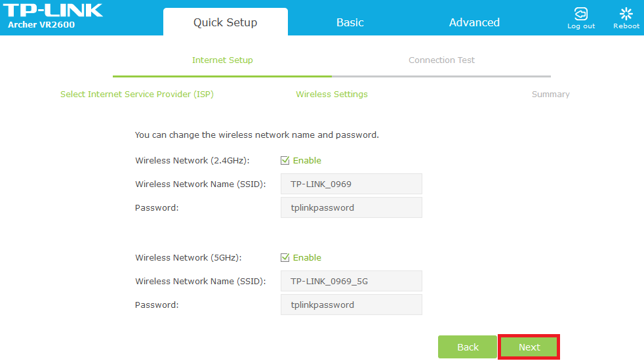644x361 pixels.
Task: Click the wireless name and password instruction text
Action: (256, 135)
